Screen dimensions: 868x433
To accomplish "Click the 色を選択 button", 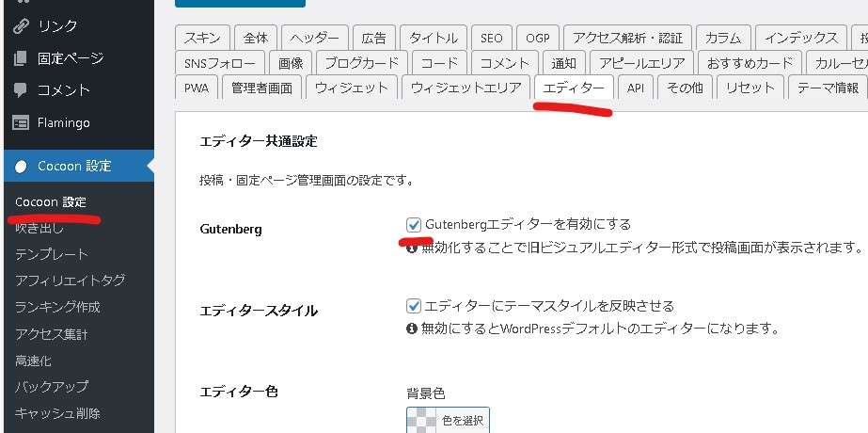I will click(462, 421).
